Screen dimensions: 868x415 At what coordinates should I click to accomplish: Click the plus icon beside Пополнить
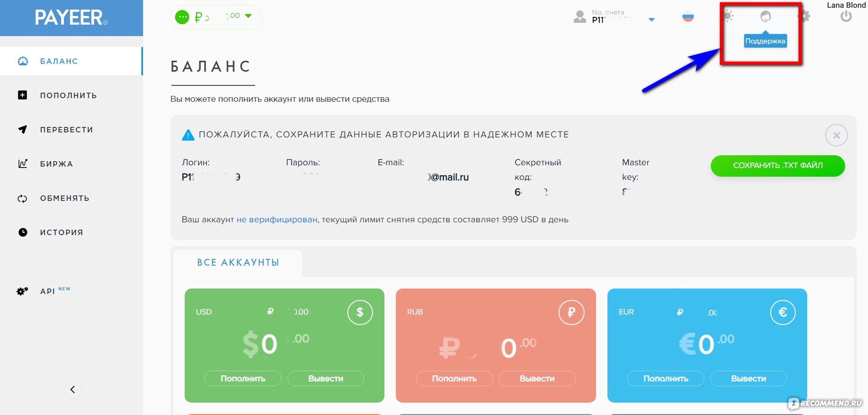22,95
